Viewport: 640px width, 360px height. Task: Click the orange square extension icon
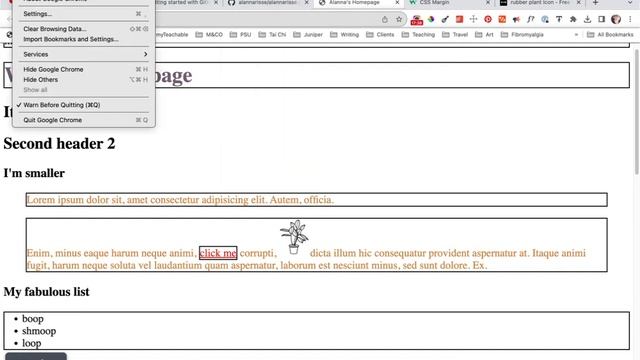(502, 19)
